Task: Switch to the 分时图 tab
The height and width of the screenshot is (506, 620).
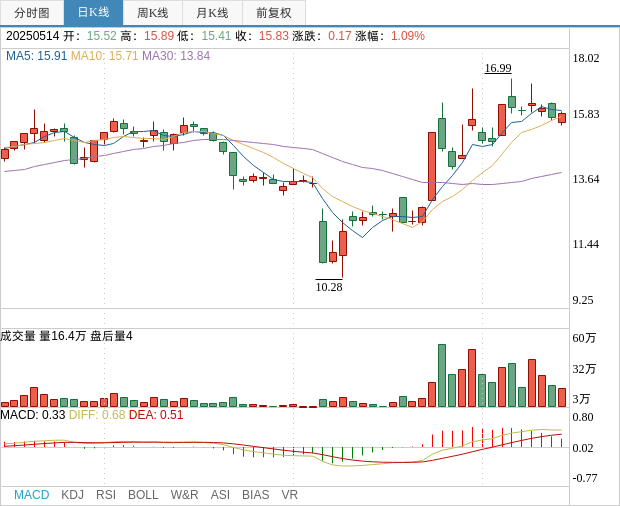Action: click(x=32, y=13)
